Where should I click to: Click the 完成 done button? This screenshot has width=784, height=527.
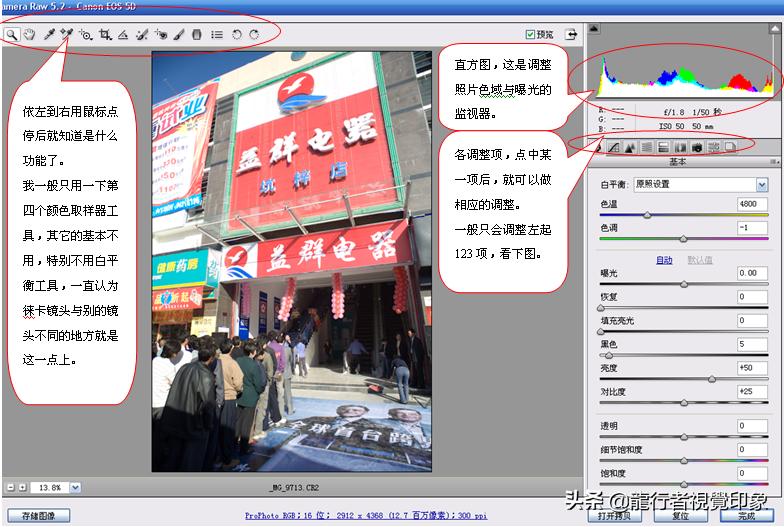coord(746,516)
